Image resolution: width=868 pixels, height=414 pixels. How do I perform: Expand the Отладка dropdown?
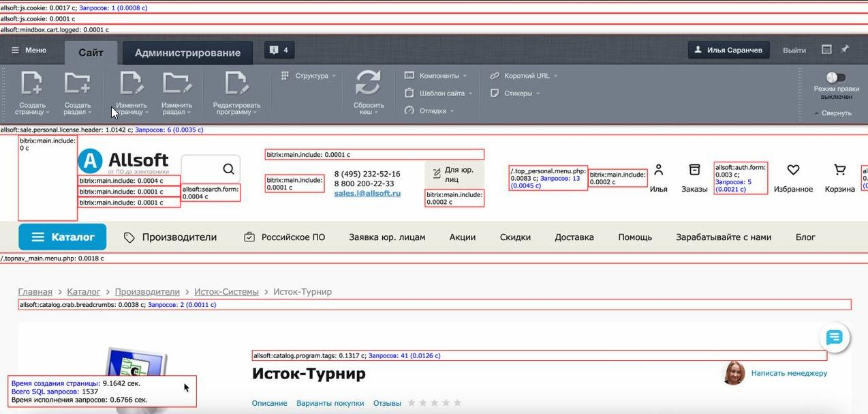click(429, 110)
